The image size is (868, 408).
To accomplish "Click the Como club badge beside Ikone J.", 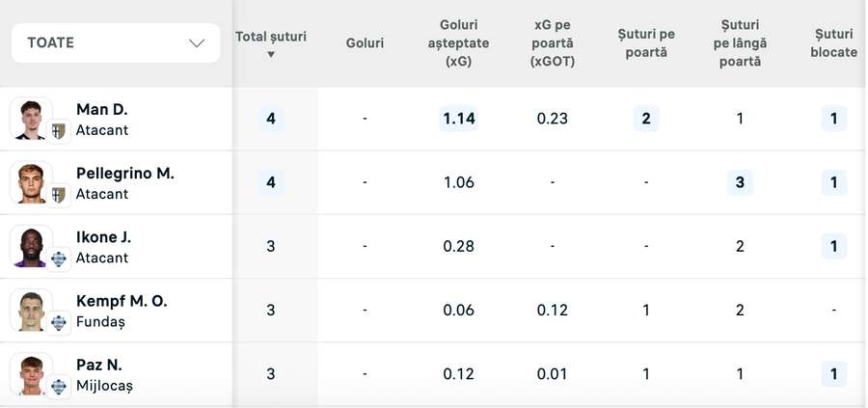I will click(x=58, y=259).
